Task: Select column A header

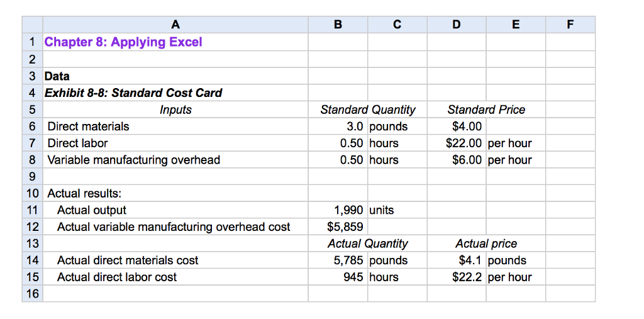Action: 175,25
